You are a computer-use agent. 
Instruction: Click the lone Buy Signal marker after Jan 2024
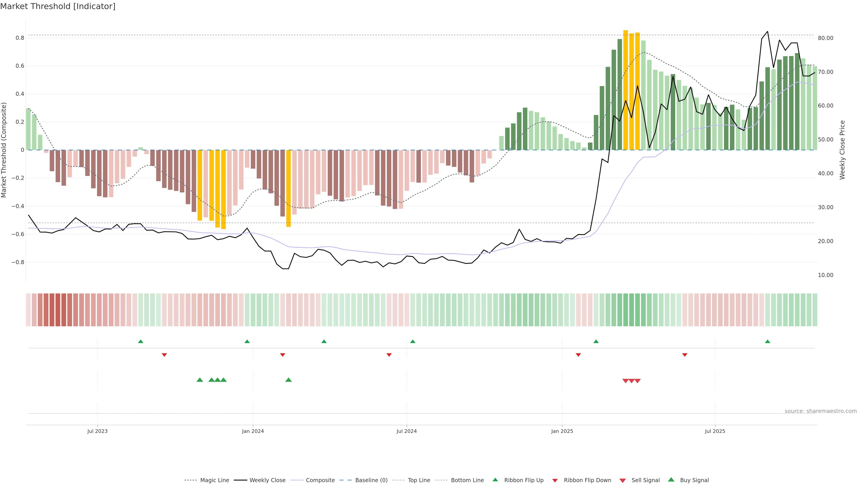coord(288,380)
